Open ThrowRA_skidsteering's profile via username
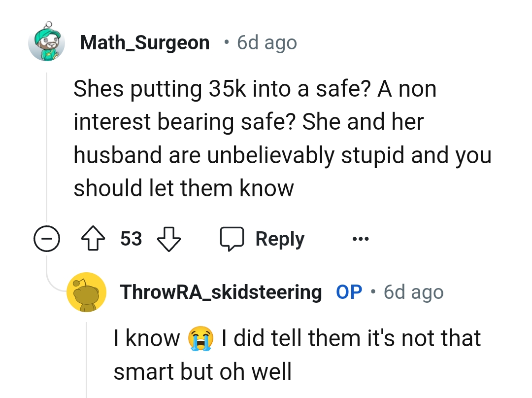 point(221,292)
